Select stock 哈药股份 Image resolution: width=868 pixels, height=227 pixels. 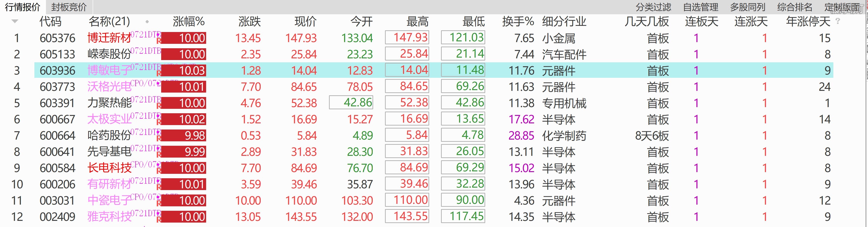[109, 135]
